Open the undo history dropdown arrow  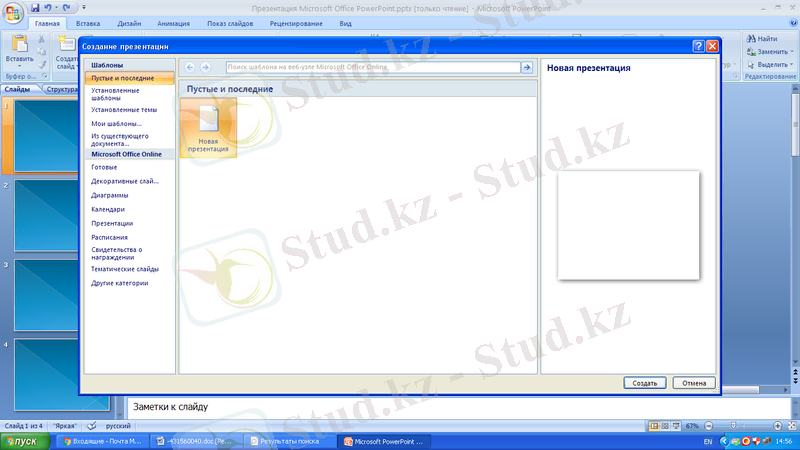coord(56,8)
